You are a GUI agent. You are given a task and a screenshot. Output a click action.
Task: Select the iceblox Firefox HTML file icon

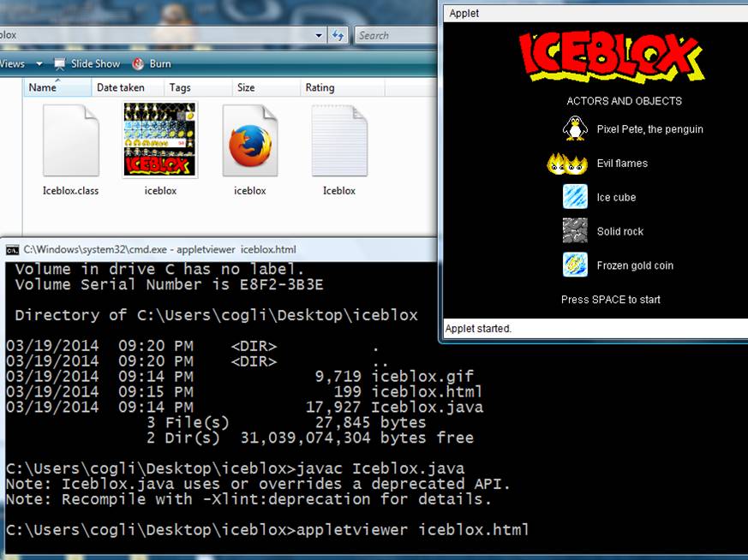pos(249,140)
